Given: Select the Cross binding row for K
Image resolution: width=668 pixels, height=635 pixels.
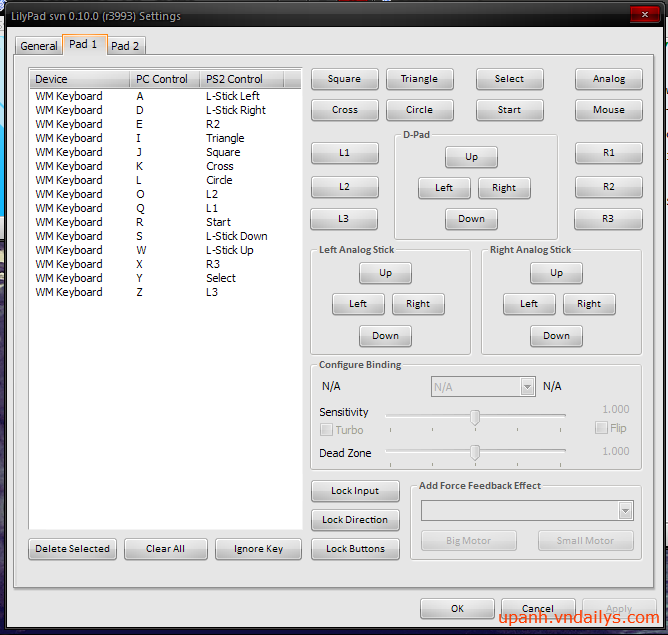Looking at the screenshot, I should pyautogui.click(x=165, y=166).
